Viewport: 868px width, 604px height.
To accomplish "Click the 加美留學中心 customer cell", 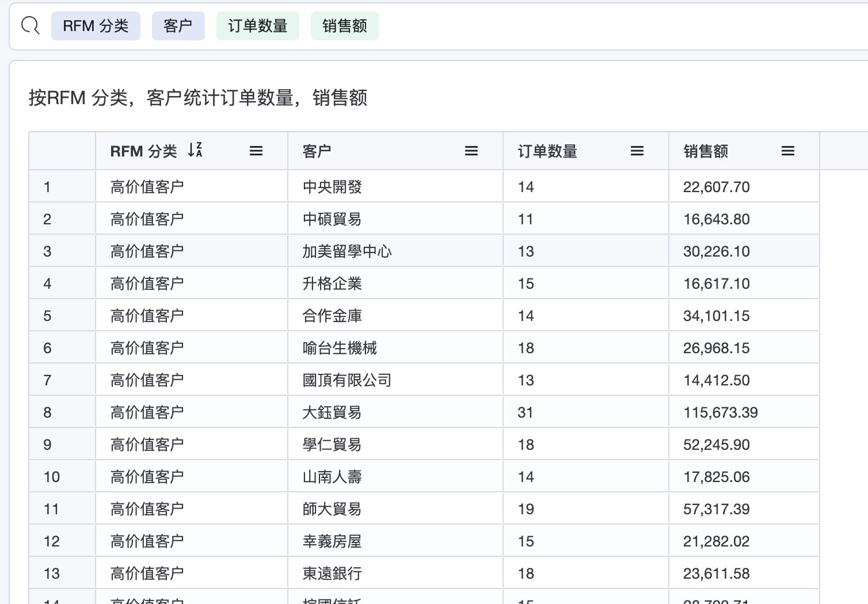I will [347, 251].
